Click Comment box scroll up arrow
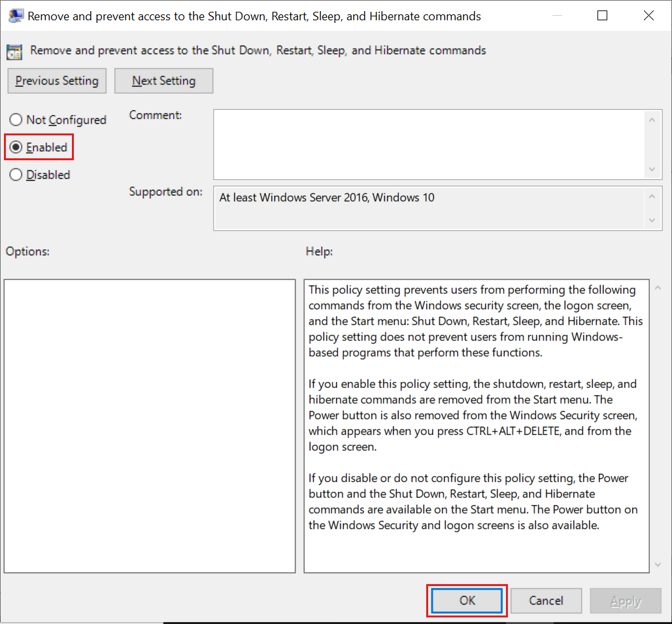Viewport: 672px width, 624px height. tap(652, 120)
